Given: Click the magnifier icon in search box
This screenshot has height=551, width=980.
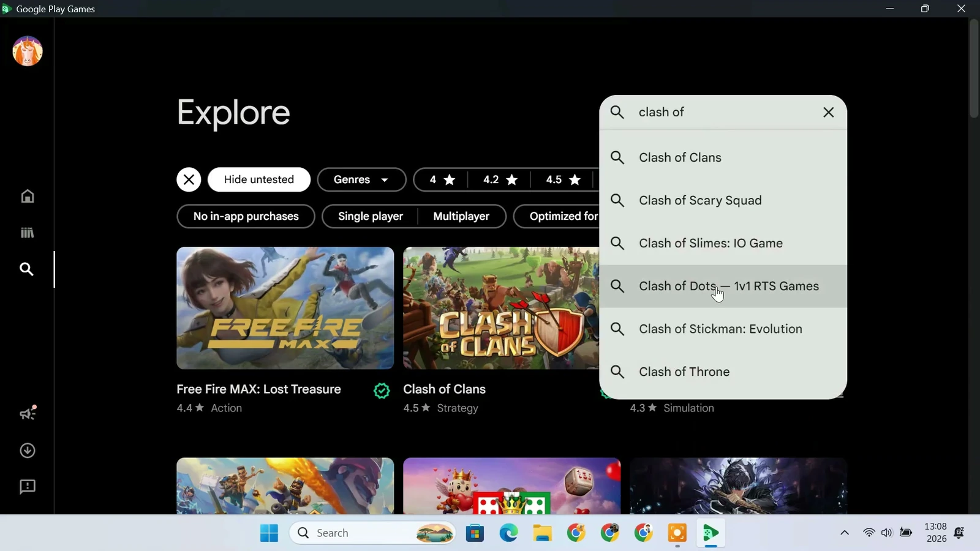Looking at the screenshot, I should pos(617,112).
